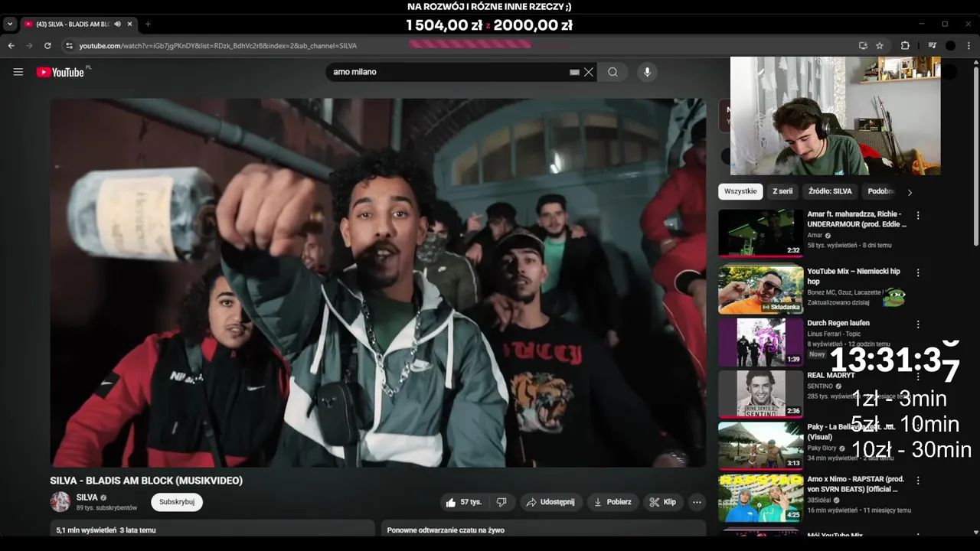The image size is (980, 551).
Task: Dislike the video
Action: [501, 502]
